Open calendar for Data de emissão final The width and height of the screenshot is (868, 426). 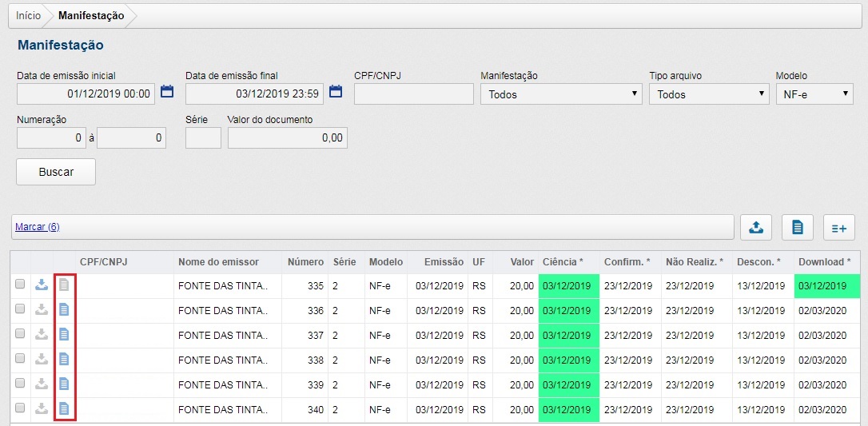coord(336,92)
